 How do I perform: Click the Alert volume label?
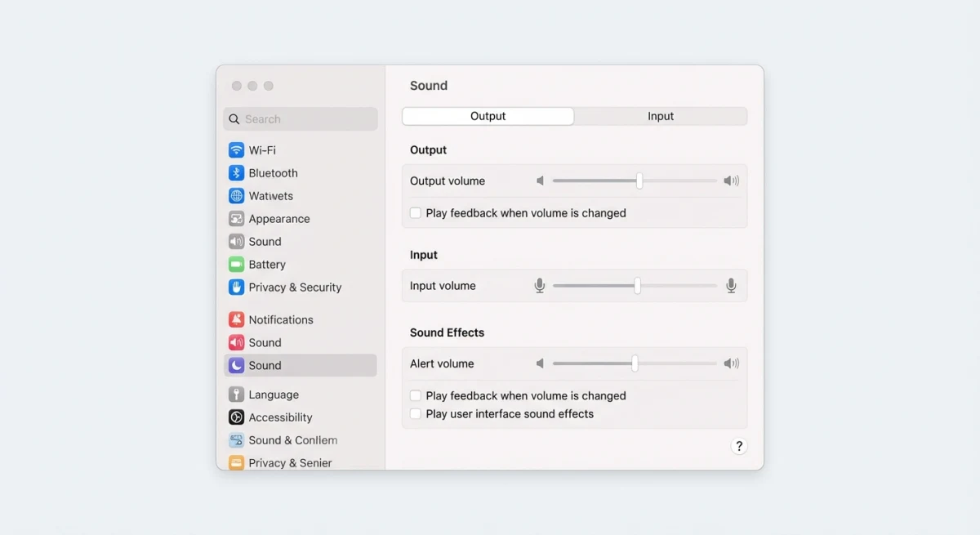442,363
